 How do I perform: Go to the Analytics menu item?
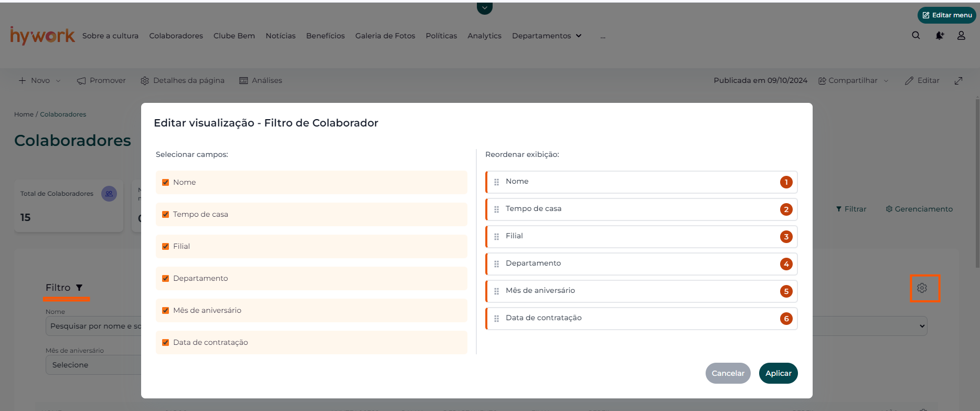[x=484, y=36]
